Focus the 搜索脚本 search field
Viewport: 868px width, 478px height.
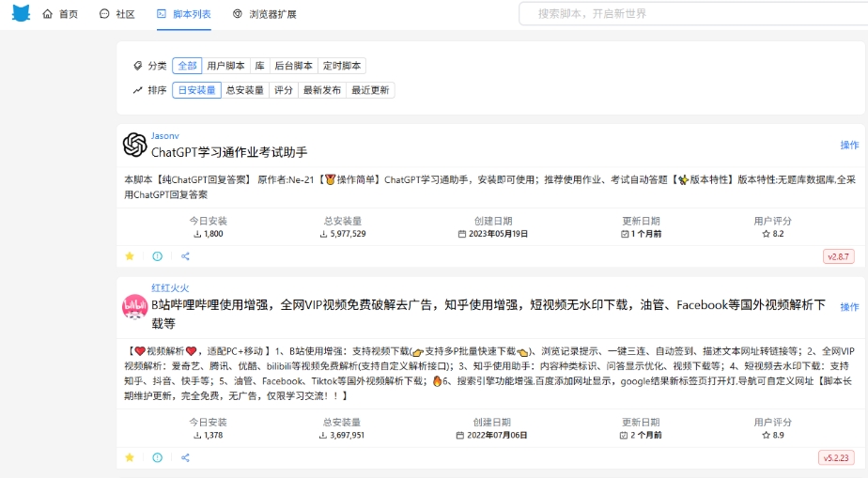(693, 14)
